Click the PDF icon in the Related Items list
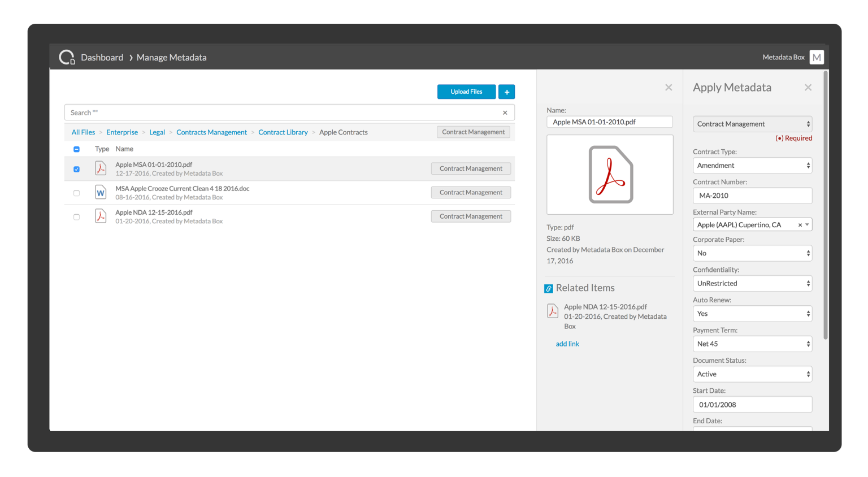The width and height of the screenshot is (868, 477). point(553,310)
